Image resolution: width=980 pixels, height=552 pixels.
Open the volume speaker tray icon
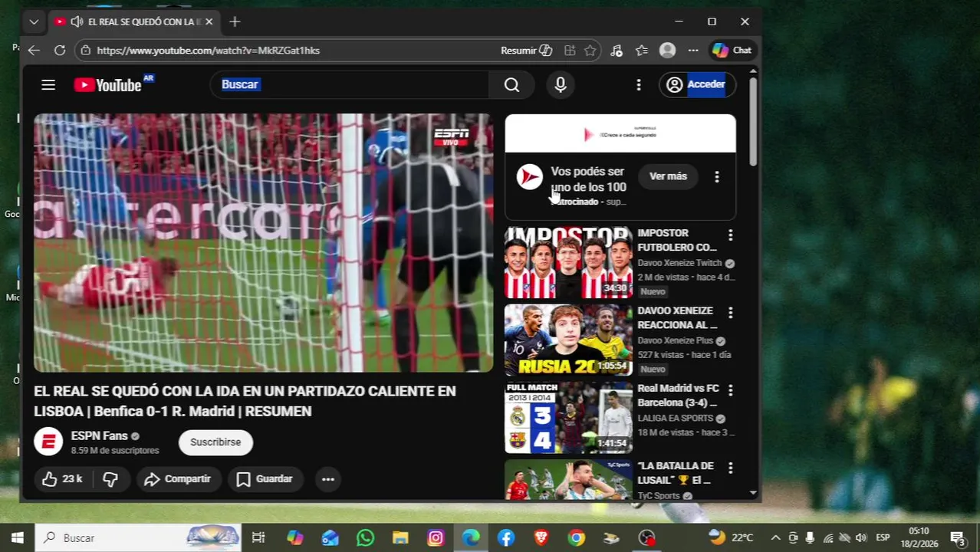coord(860,538)
